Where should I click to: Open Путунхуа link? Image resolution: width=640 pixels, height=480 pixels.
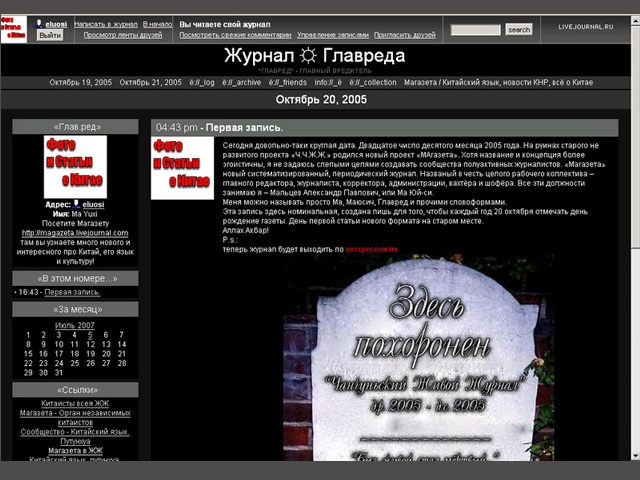75,441
